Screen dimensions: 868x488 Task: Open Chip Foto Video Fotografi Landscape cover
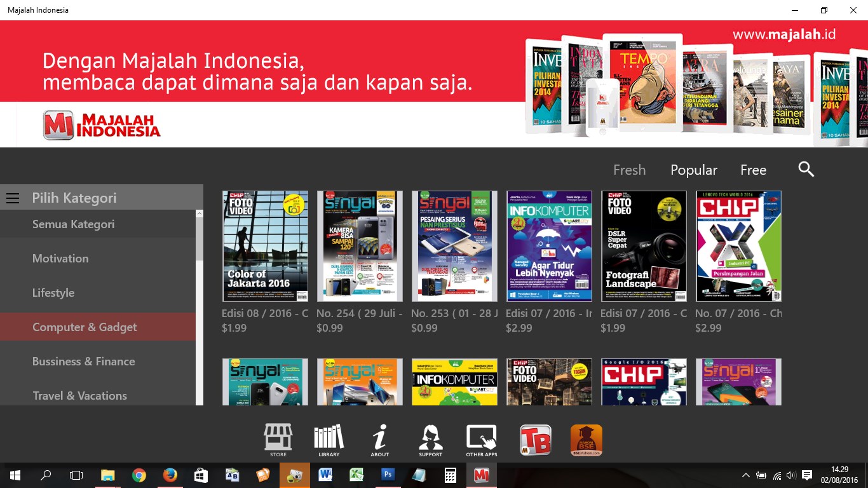click(x=644, y=246)
